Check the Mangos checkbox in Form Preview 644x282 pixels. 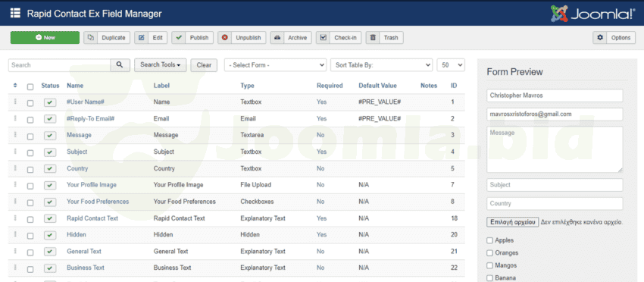click(489, 265)
